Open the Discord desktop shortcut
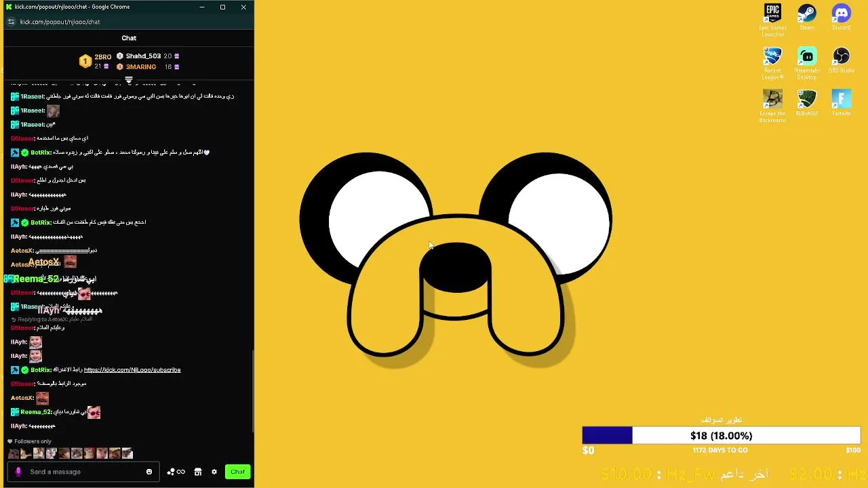The width and height of the screenshot is (868, 488). coord(841,18)
